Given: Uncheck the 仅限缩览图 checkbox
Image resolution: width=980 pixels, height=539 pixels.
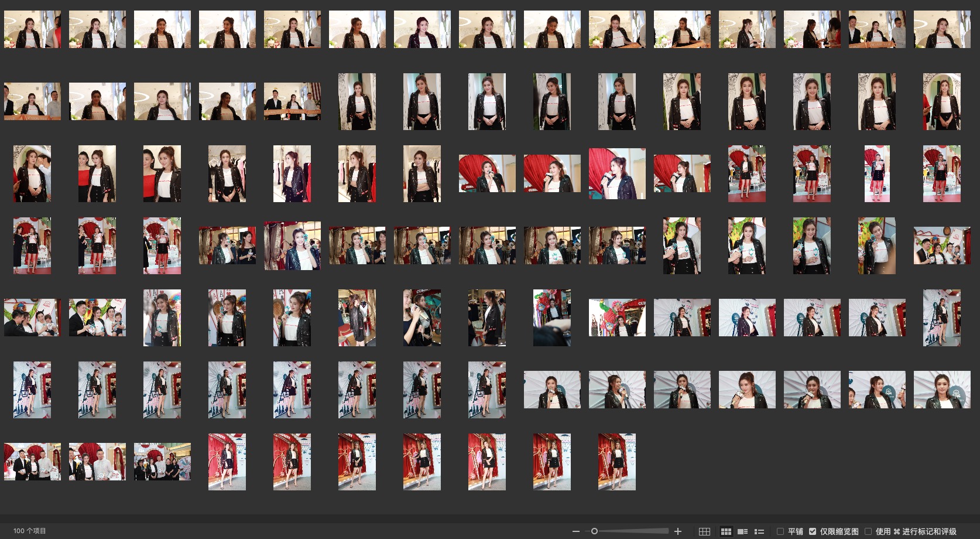Looking at the screenshot, I should pos(813,531).
